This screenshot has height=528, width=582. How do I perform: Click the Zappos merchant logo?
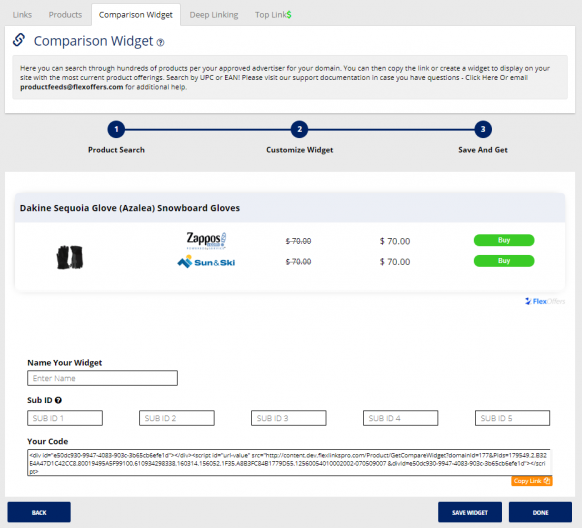[206, 240]
